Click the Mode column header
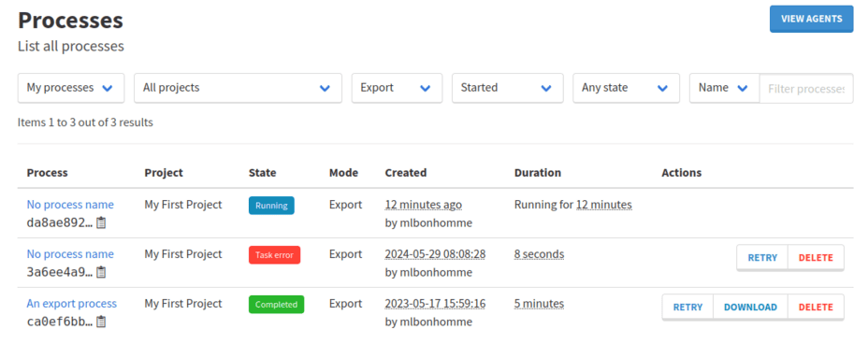Viewport: 868px width, 344px height. 344,173
